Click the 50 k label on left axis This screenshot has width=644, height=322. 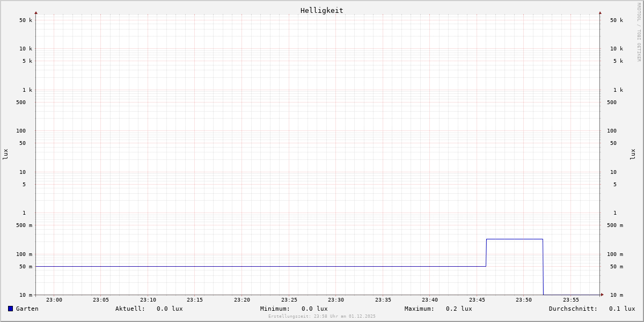26,20
